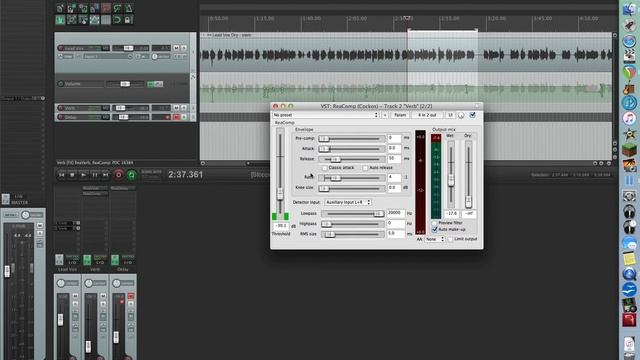Image resolution: width=640 pixels, height=360 pixels.
Task: Open the Lead Vox Input 1 dropdown
Action: tap(108, 57)
